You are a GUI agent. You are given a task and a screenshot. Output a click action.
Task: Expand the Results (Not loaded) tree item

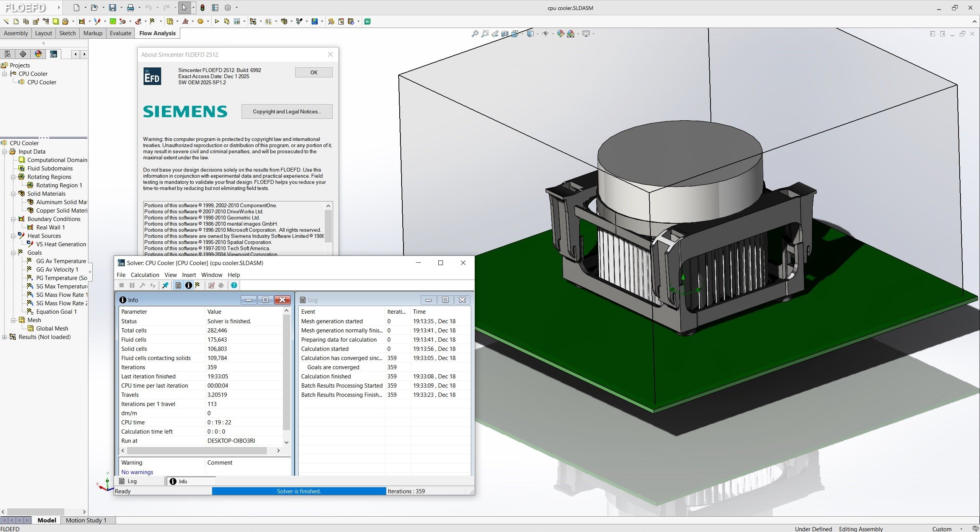(x=4, y=337)
